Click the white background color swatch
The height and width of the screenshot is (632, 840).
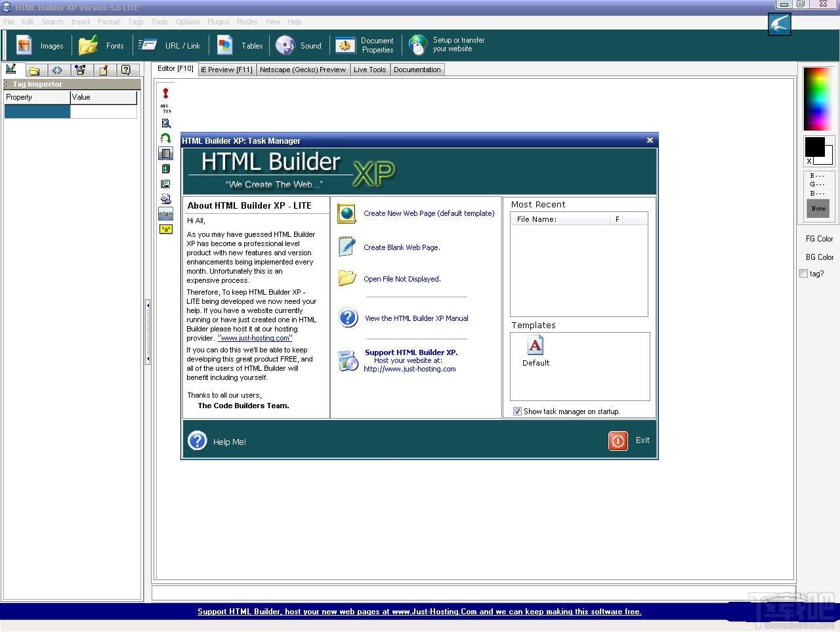[828, 158]
